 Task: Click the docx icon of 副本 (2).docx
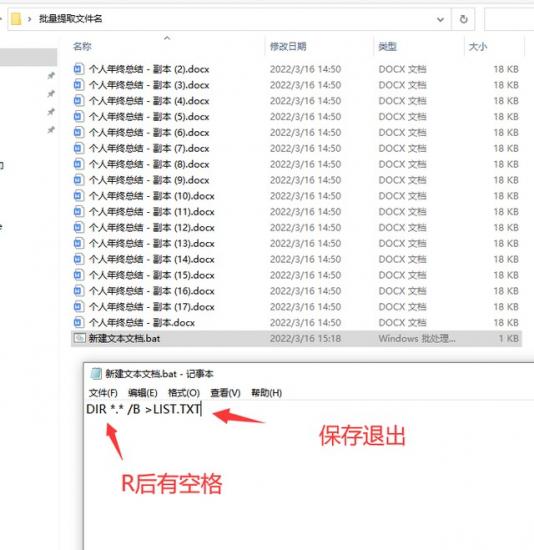[x=79, y=69]
